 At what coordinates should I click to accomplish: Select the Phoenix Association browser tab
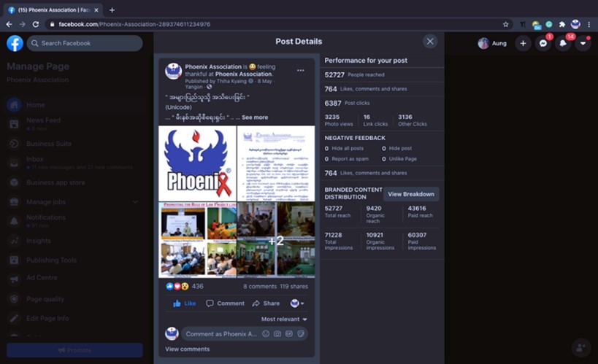53,10
